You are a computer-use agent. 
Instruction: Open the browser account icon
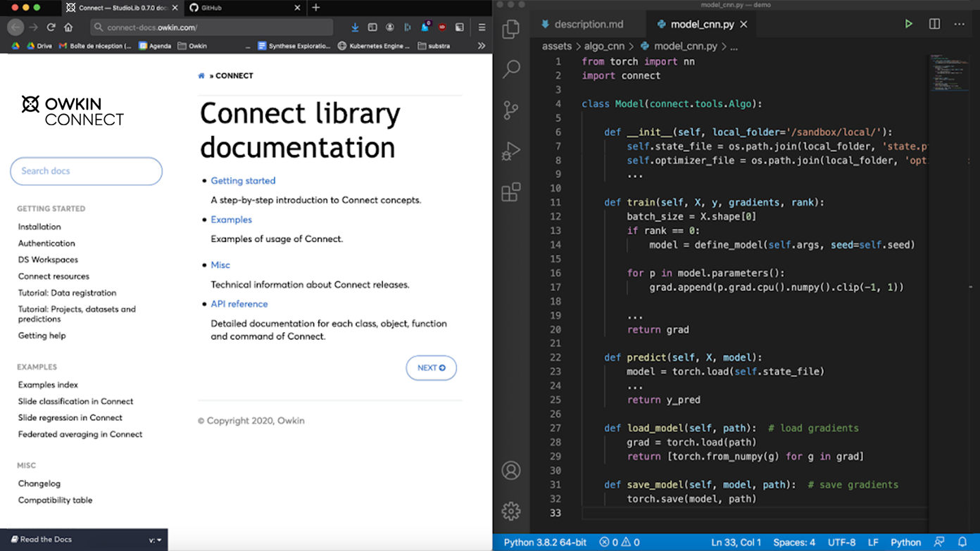coord(390,27)
